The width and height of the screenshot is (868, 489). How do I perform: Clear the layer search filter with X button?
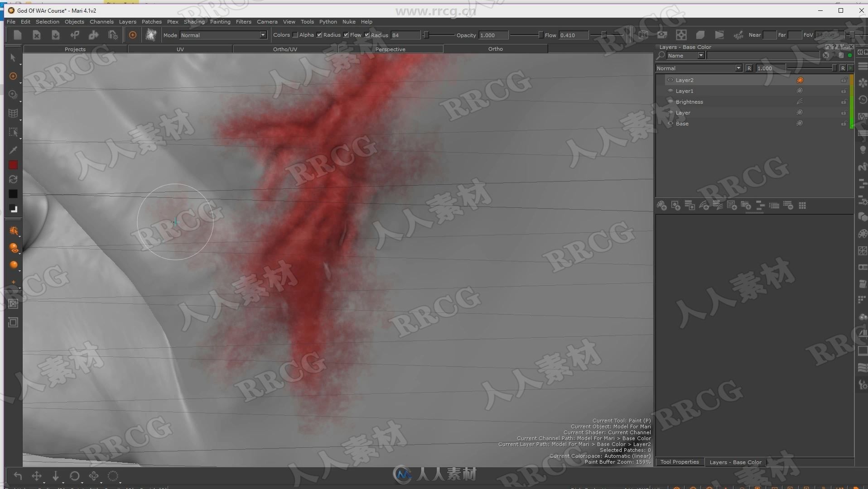pyautogui.click(x=826, y=56)
